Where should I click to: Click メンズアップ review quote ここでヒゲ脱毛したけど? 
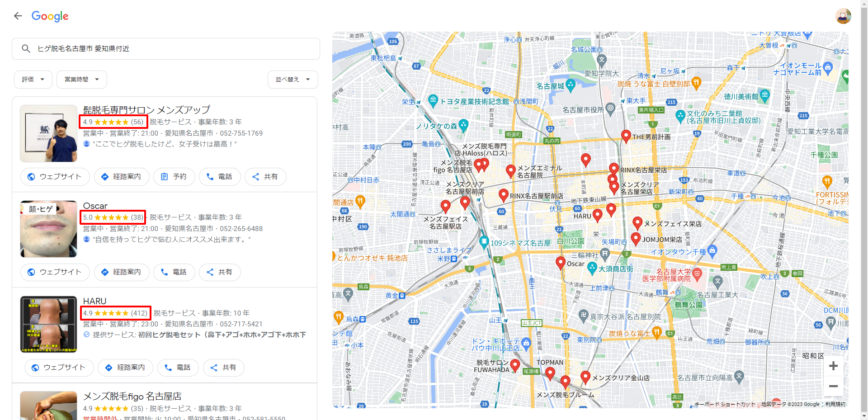click(165, 144)
